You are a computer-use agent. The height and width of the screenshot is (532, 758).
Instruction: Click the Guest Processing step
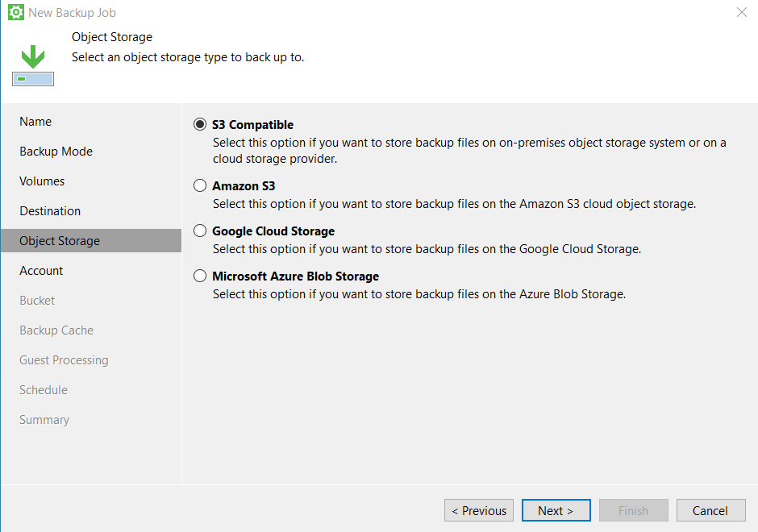(x=64, y=360)
